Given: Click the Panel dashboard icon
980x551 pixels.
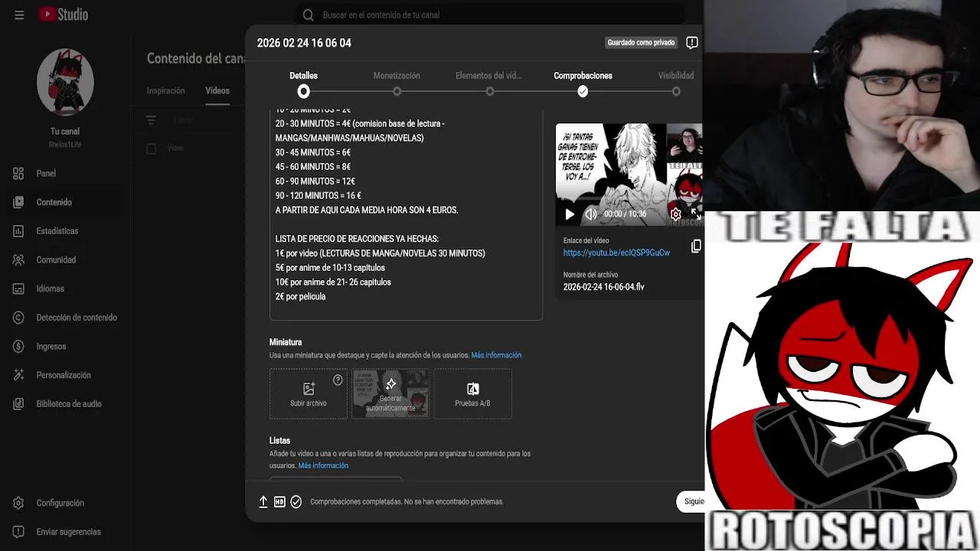Looking at the screenshot, I should (x=18, y=174).
